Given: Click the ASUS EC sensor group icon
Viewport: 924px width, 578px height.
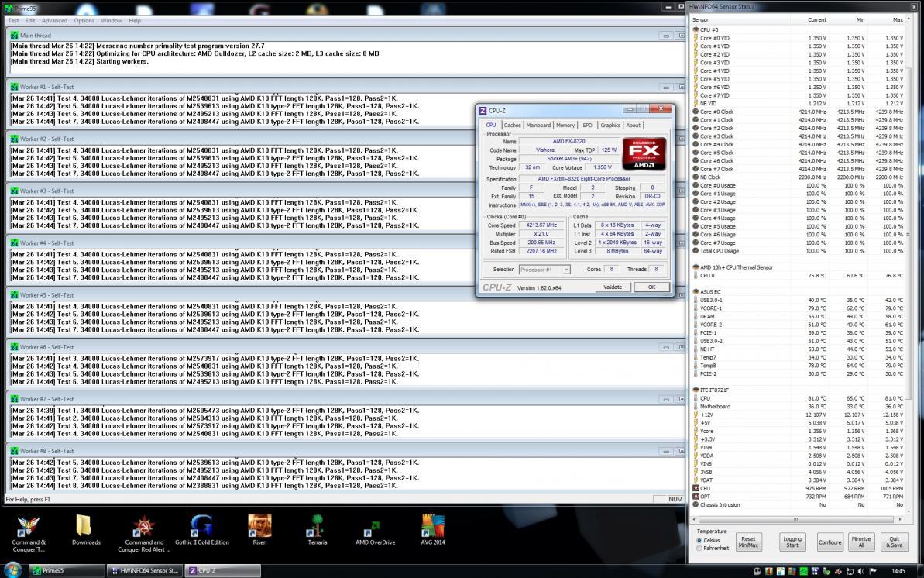Looking at the screenshot, I should coord(696,291).
